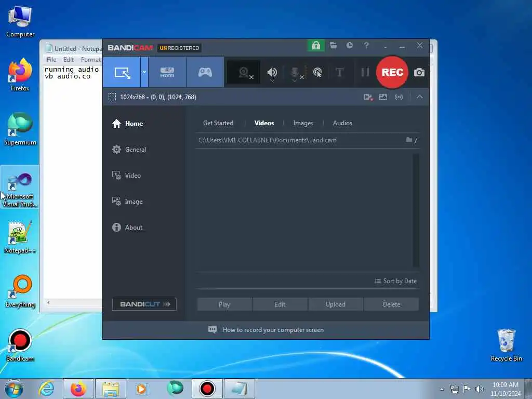Select the Bandicam desktop shortcut
Viewport: 532px width, 399px height.
(20, 345)
